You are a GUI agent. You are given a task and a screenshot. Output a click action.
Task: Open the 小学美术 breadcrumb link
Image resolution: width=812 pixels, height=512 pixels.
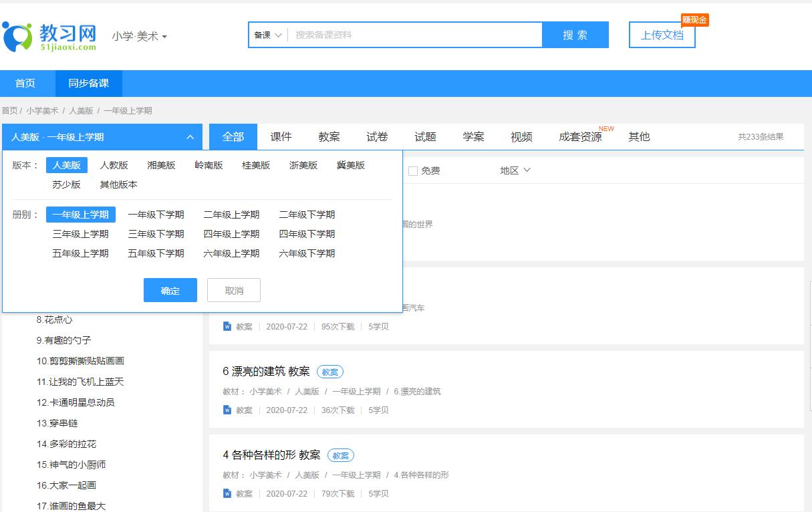click(x=42, y=110)
